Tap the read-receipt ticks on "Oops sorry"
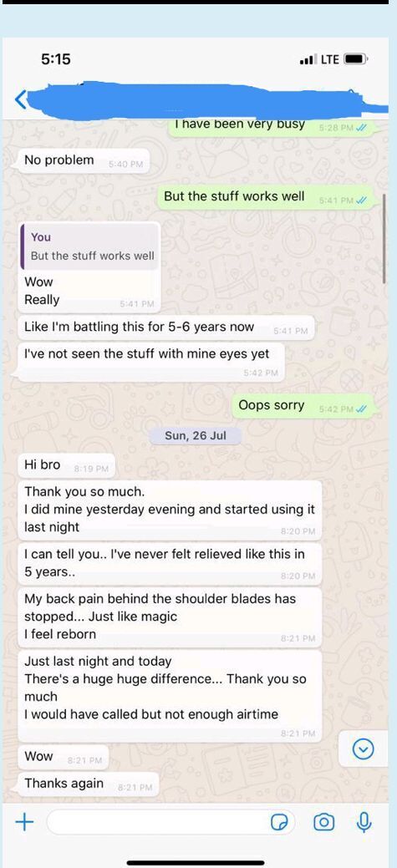This screenshot has width=397, height=868. (362, 409)
